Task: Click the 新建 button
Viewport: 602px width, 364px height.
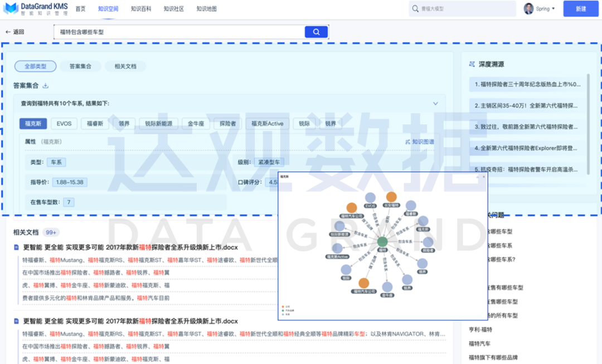Action: (x=580, y=8)
